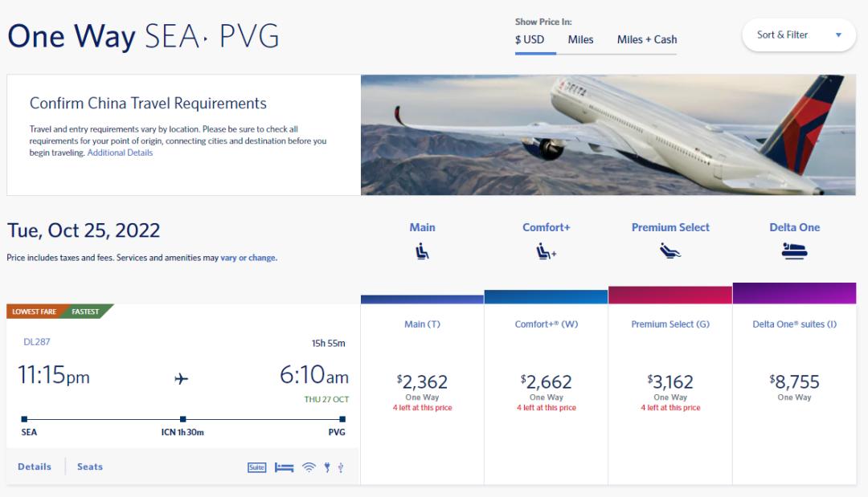This screenshot has width=868, height=497.
Task: Click the Comfort+ seat icon
Action: 547,251
